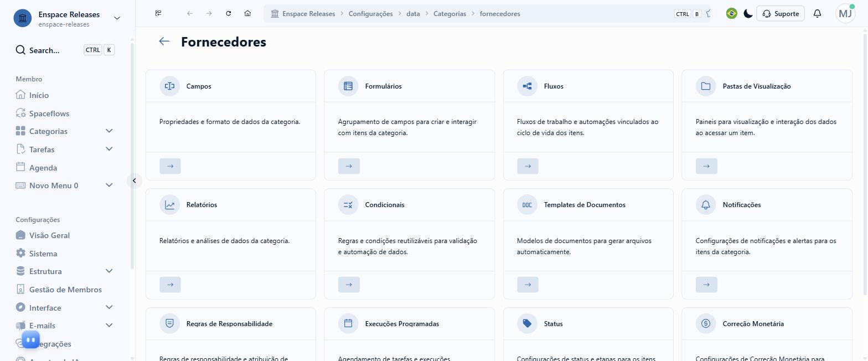Click the Enspace Releases organization logo

[x=23, y=18]
